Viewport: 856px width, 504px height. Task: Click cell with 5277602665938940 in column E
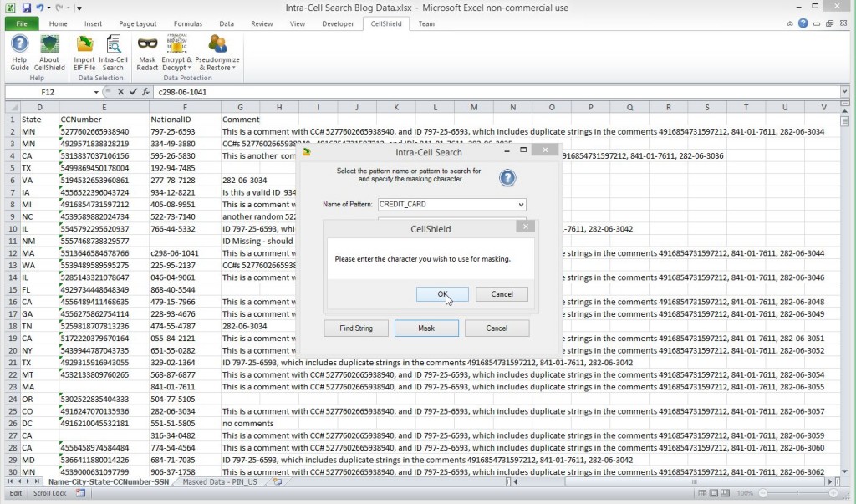[104, 131]
